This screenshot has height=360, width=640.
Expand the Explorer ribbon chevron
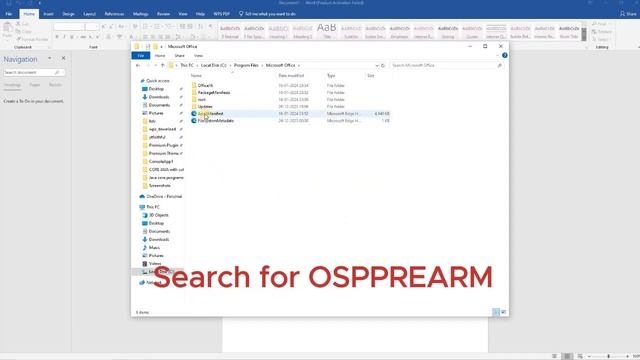coord(498,56)
